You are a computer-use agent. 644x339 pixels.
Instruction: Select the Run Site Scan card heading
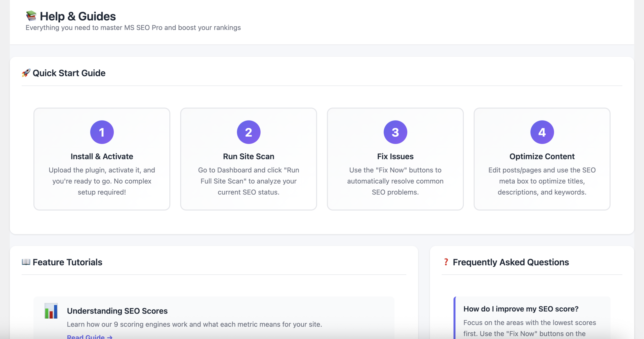click(x=249, y=156)
